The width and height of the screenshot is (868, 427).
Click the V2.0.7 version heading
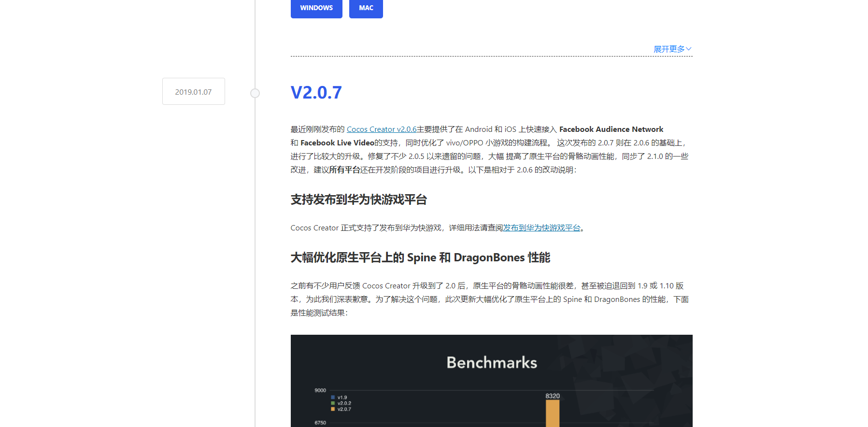tap(316, 92)
